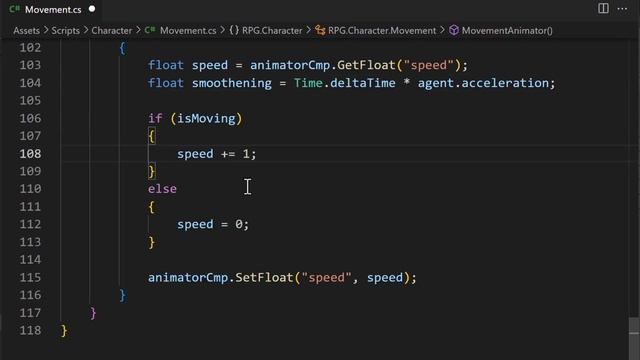Click the C# file icon in breadcrumb
Viewport: 640px width, 360px height.
pyautogui.click(x=150, y=30)
